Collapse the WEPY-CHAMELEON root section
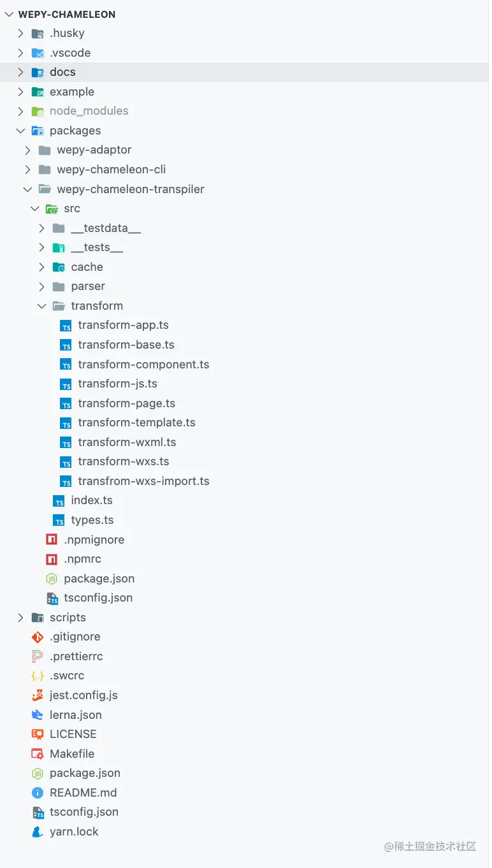 8,14
